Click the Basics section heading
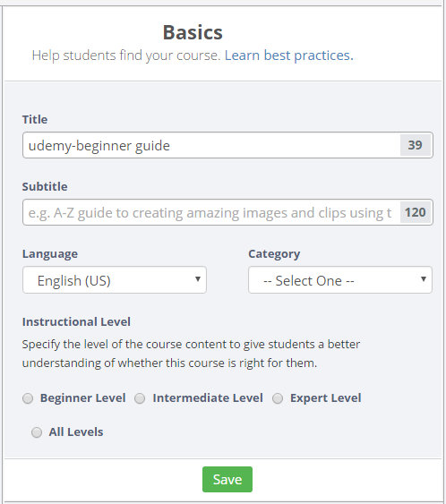 (193, 32)
